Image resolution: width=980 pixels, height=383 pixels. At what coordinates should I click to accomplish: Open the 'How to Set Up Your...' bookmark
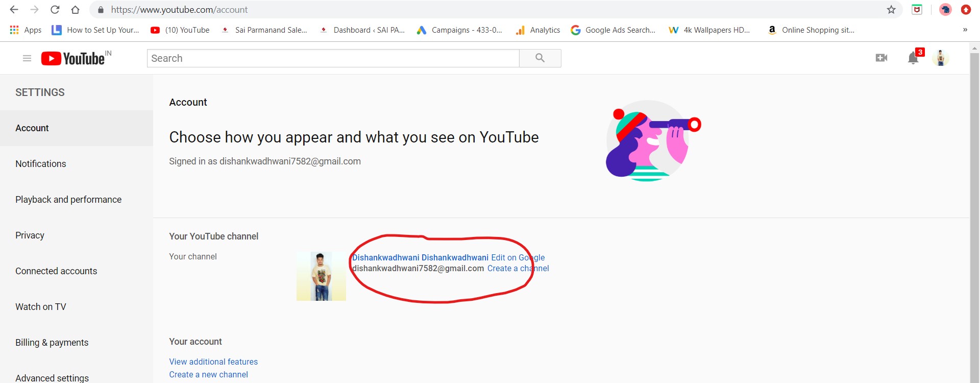pos(95,30)
